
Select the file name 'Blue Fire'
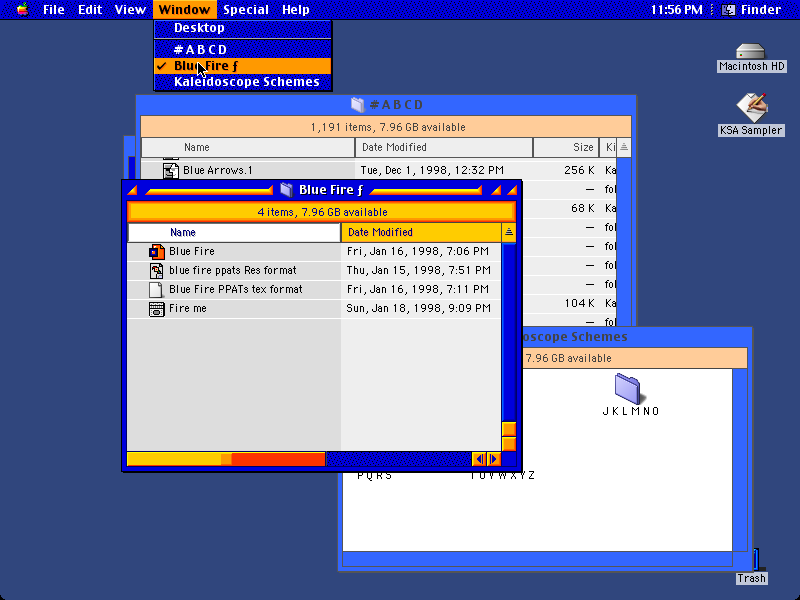point(192,252)
